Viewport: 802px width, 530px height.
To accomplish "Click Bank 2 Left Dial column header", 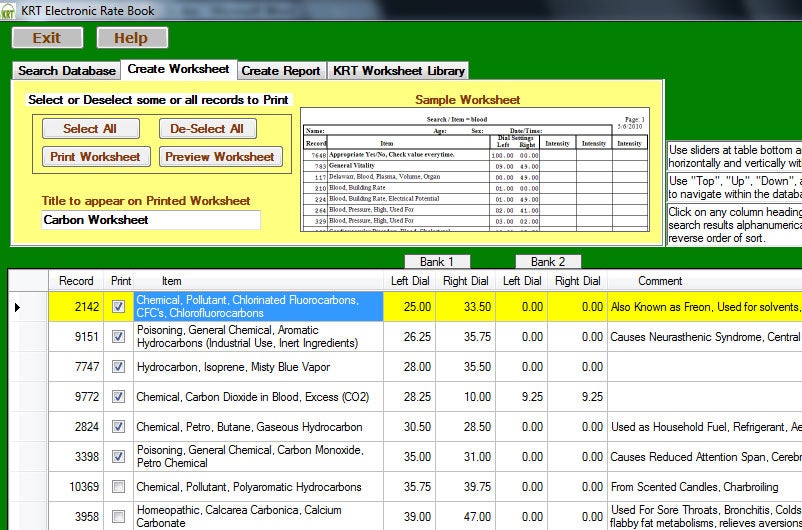I will tap(522, 281).
